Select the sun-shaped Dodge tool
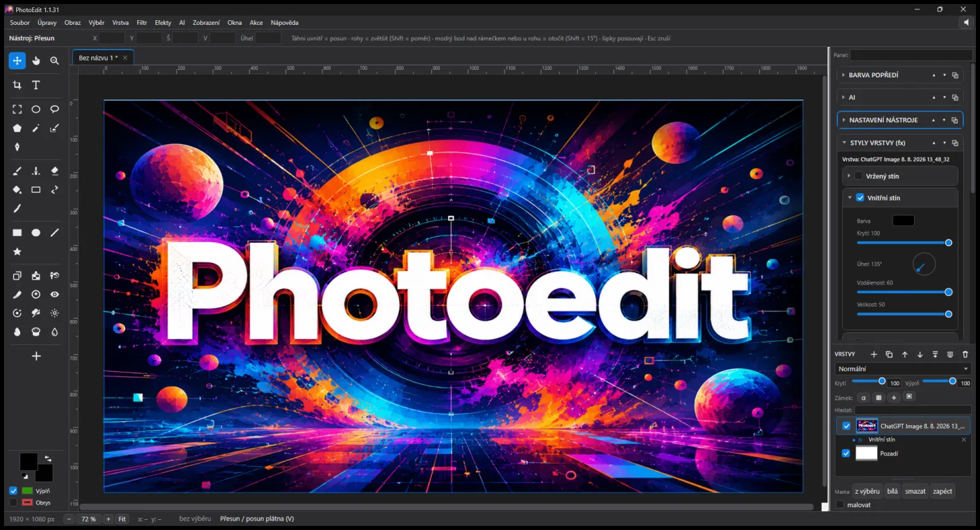Screen dimensions: 980x530 [55, 313]
